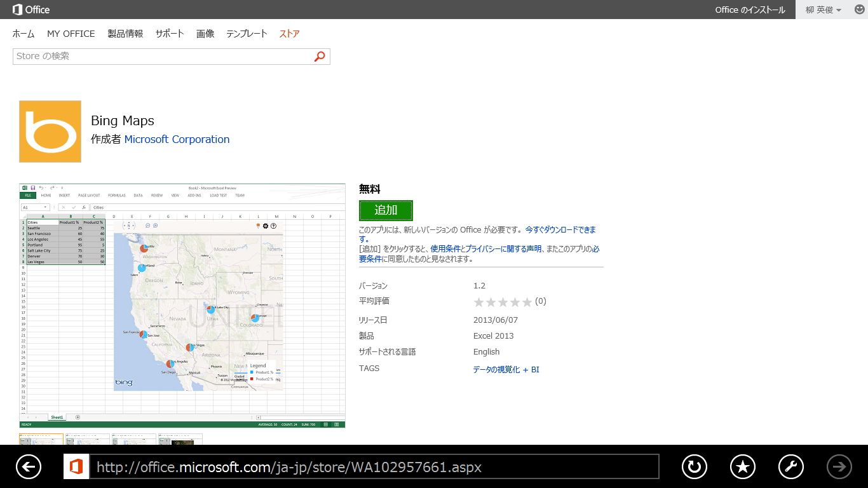The height and width of the screenshot is (488, 868).
Task: Open the feedback smiley icon top right
Action: pos(860,10)
